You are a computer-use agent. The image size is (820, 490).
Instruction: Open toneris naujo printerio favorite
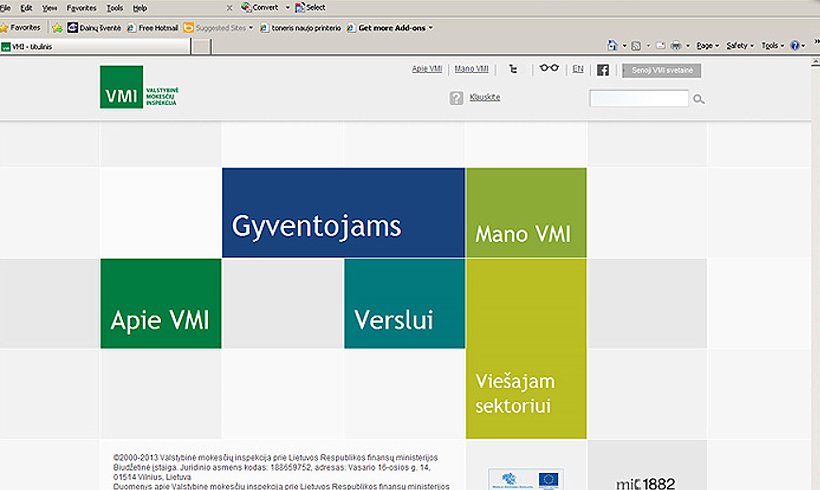(x=300, y=28)
